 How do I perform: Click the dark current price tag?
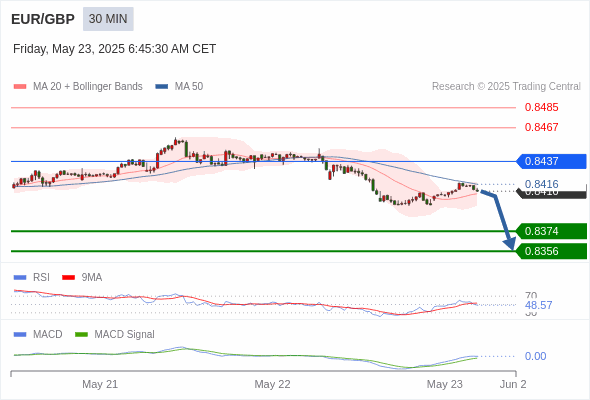(551, 194)
